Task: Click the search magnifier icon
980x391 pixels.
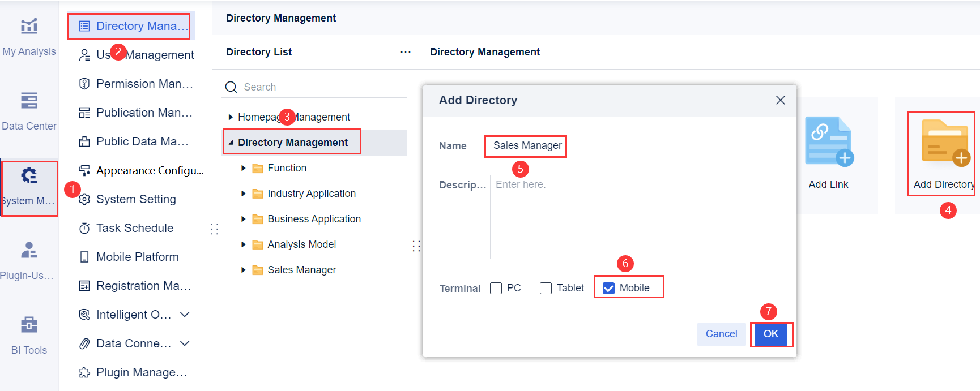Action: [231, 87]
